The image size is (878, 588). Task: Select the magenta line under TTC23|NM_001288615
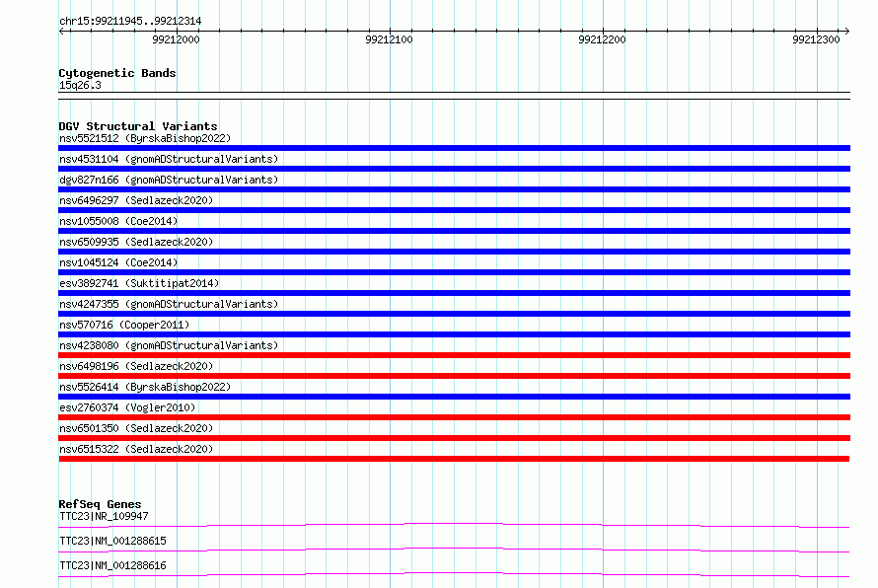click(x=454, y=550)
